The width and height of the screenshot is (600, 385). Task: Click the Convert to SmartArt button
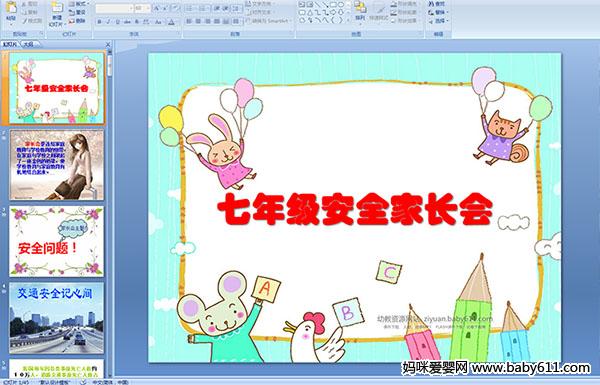point(269,21)
